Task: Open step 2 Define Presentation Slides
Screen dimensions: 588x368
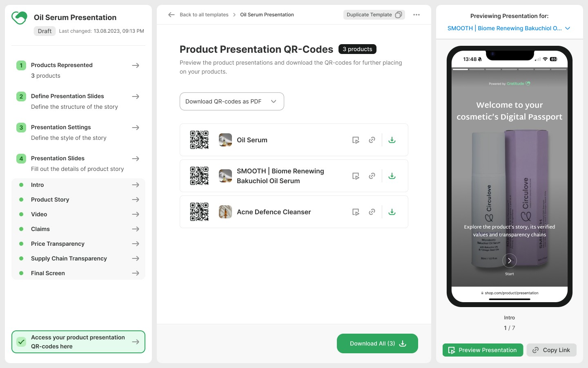Action: point(78,101)
